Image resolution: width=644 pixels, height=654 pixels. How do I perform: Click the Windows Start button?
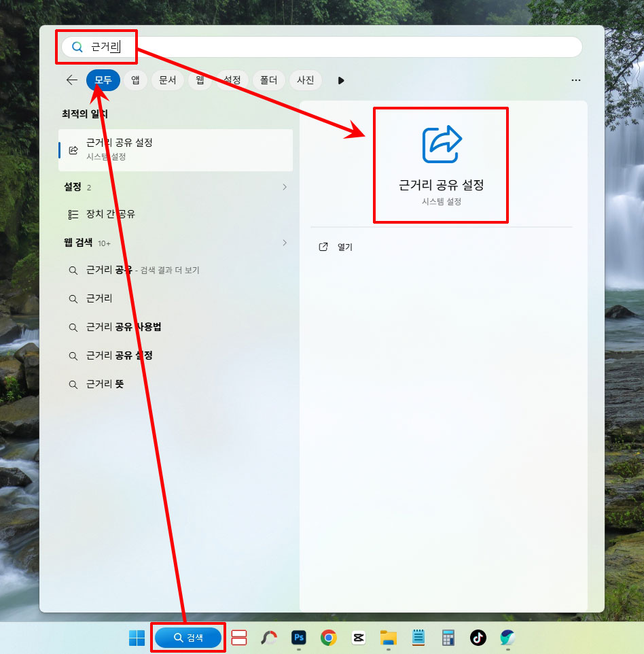137,638
